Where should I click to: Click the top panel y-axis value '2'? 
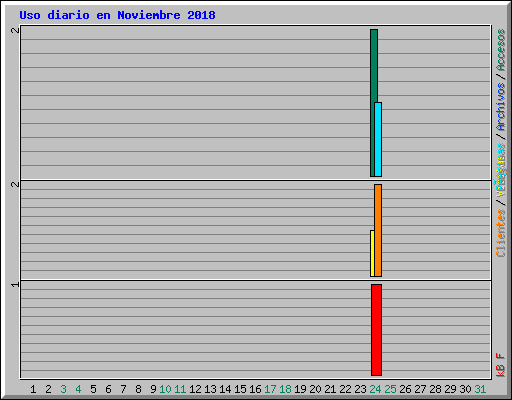[15, 30]
